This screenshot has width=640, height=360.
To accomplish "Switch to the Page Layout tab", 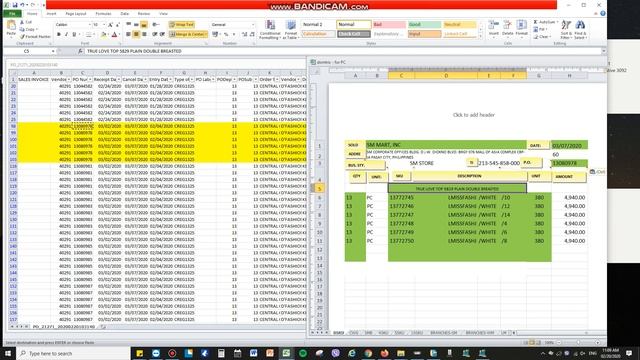I will (76, 13).
